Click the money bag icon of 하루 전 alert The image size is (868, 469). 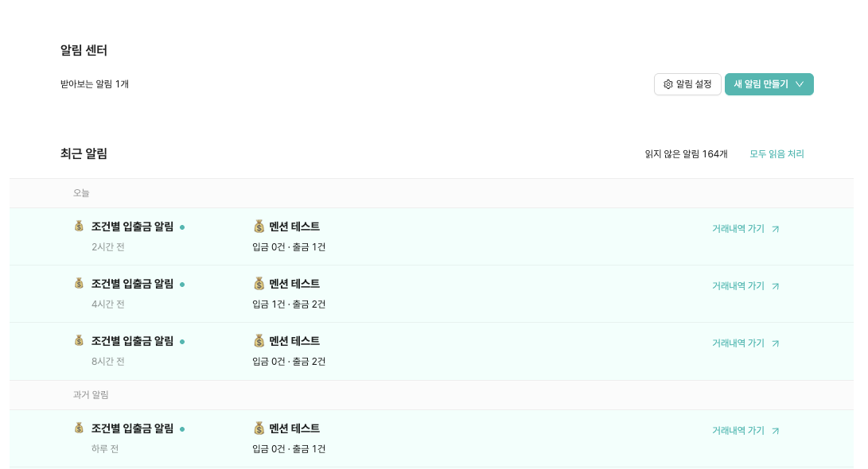(x=79, y=428)
